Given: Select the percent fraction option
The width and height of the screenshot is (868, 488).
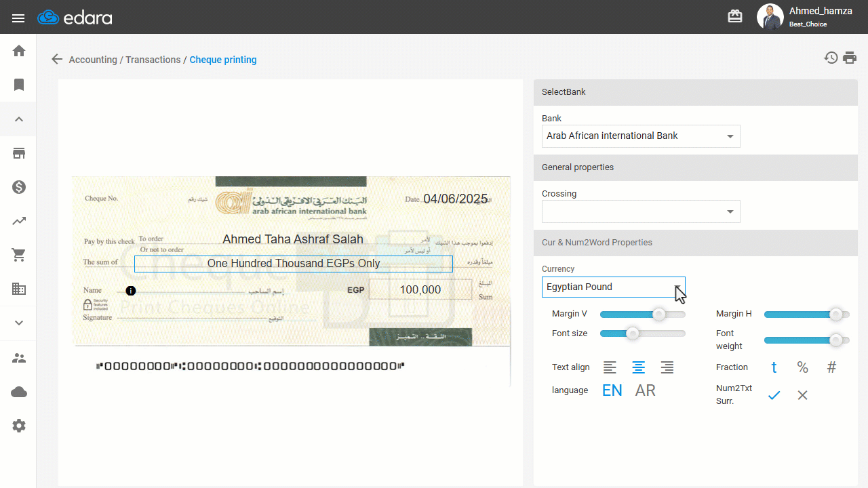Looking at the screenshot, I should [x=803, y=367].
